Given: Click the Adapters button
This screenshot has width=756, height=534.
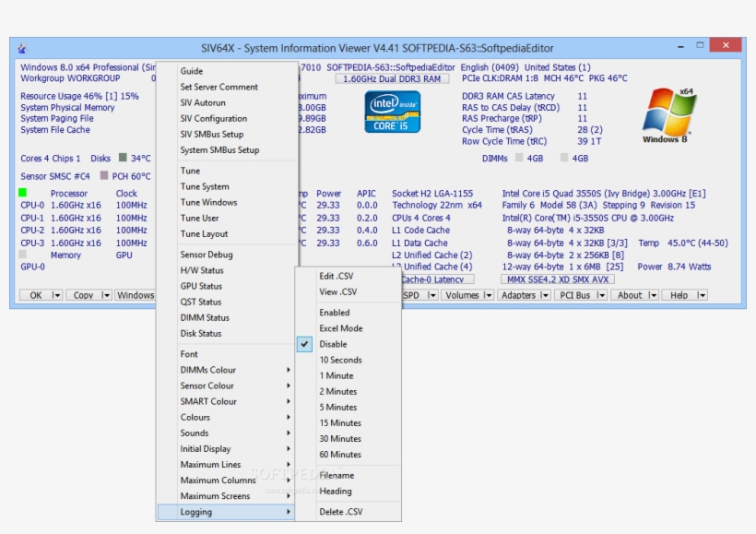Looking at the screenshot, I should point(518,295).
